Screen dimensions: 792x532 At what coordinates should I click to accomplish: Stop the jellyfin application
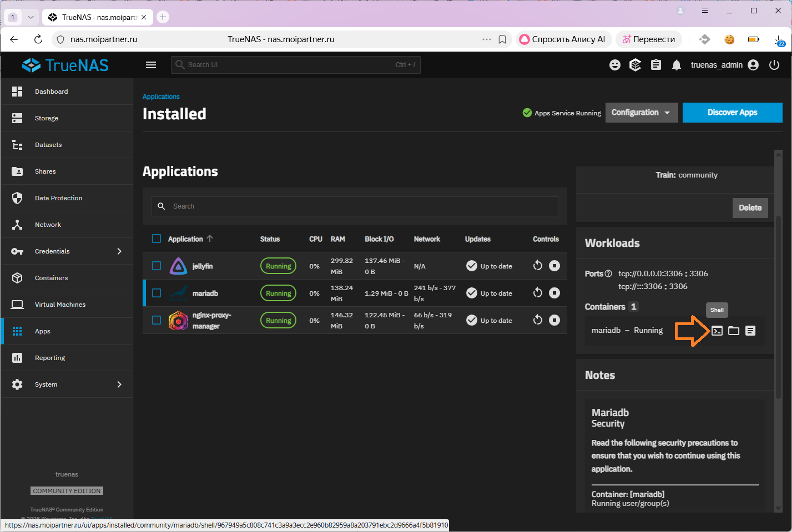click(554, 266)
